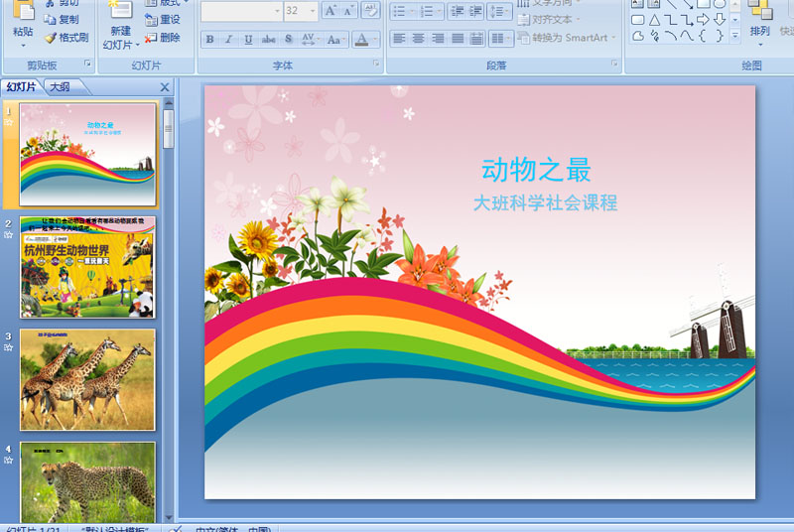Open the font color dropdown arrow
794x532 pixels.
[x=375, y=40]
